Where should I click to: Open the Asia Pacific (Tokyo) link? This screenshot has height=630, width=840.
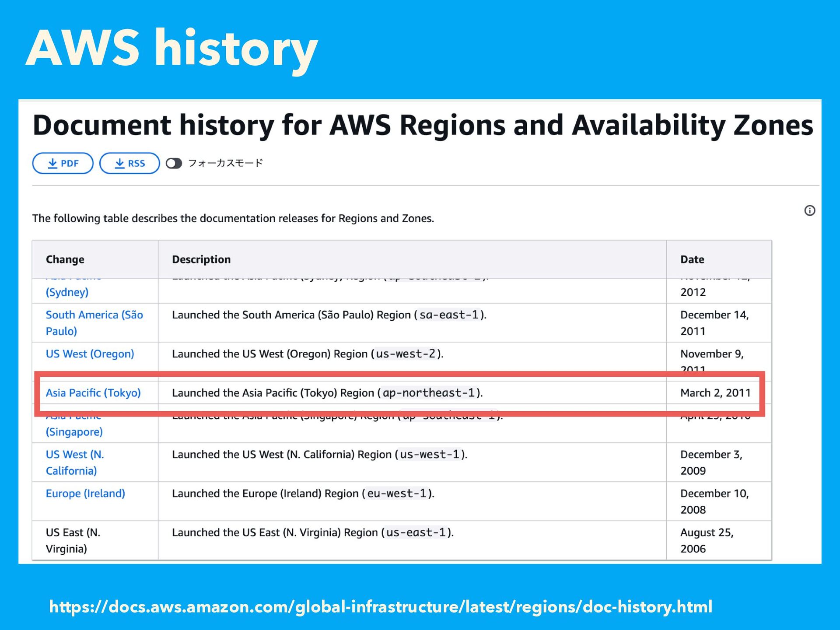pyautogui.click(x=93, y=393)
